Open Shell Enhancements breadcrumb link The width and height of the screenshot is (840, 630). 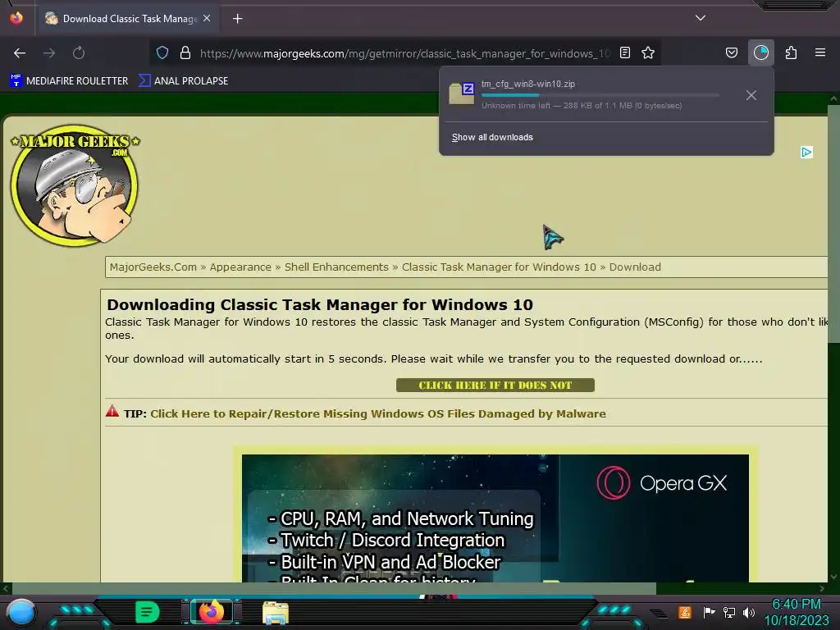pos(336,267)
